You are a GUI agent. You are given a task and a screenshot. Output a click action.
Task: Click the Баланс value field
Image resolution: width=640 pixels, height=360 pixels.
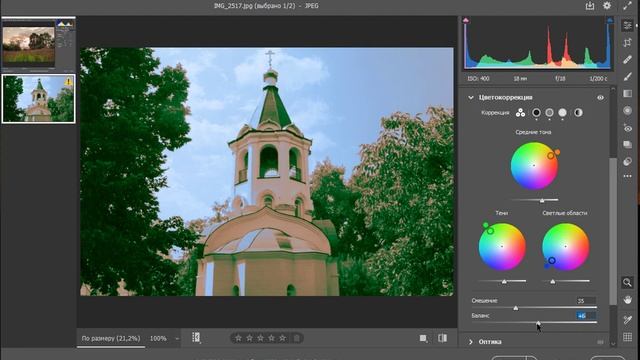tap(586, 316)
